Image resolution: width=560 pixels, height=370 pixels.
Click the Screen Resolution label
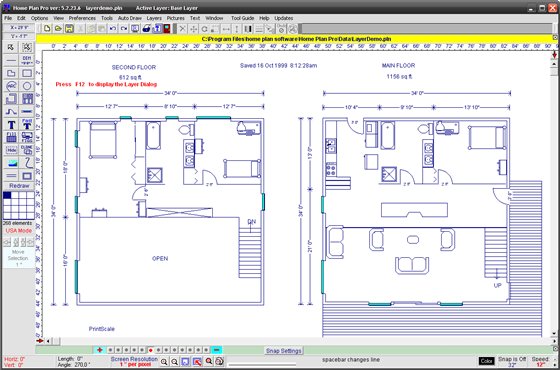tap(134, 359)
